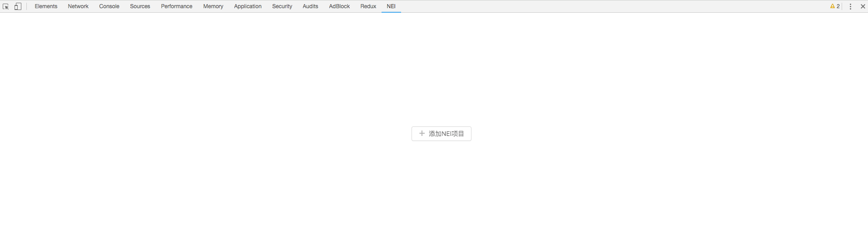Toggle the device toolbar icon
The height and width of the screenshot is (251, 868).
(18, 6)
